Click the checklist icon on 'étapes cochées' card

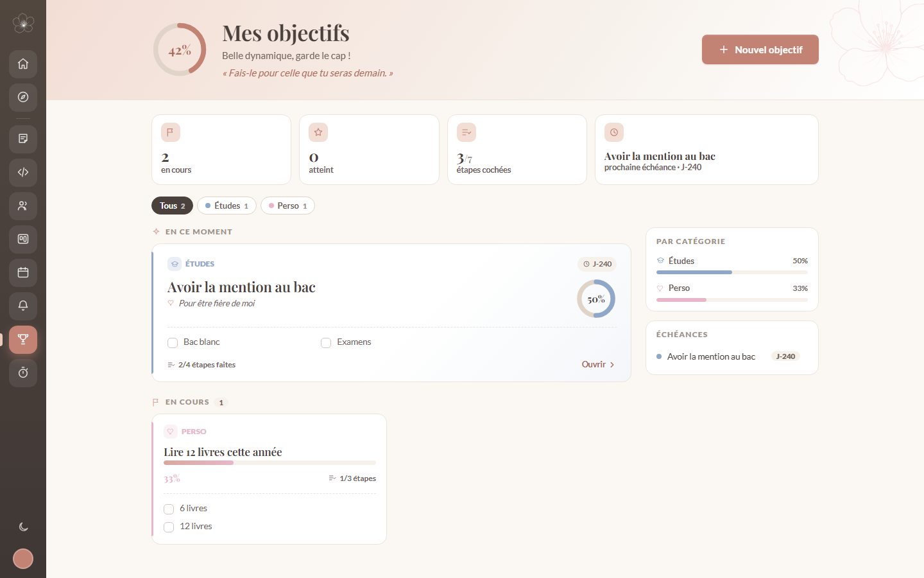click(x=466, y=132)
